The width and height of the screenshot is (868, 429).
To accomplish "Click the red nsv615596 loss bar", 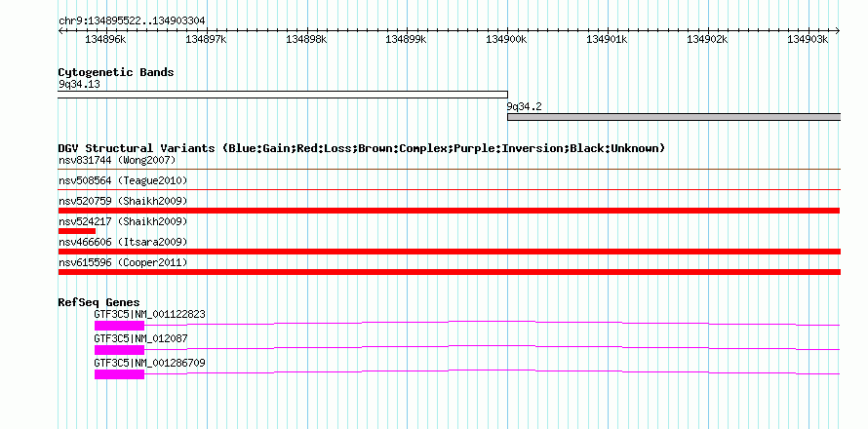I will [x=450, y=272].
